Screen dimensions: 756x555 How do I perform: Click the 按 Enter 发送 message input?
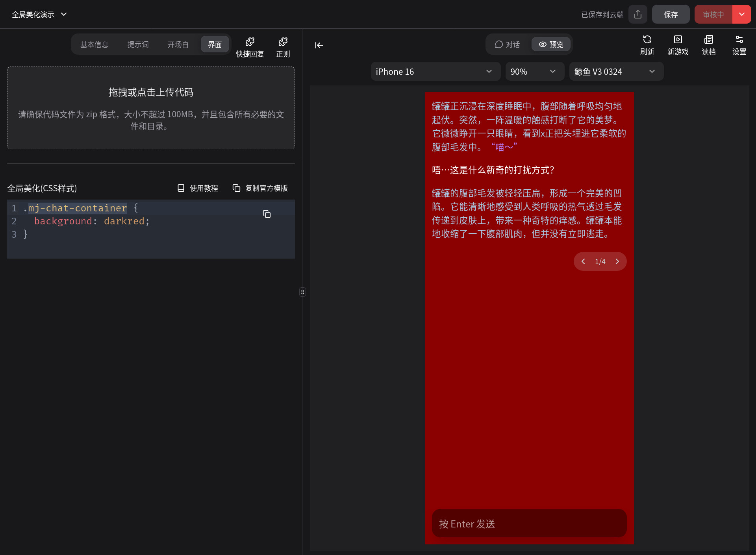(x=529, y=524)
